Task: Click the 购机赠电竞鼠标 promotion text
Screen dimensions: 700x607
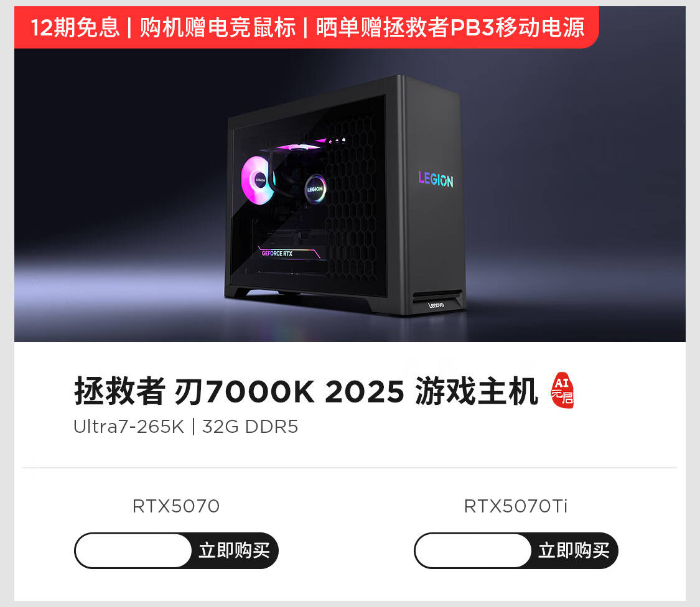Action: (218, 27)
